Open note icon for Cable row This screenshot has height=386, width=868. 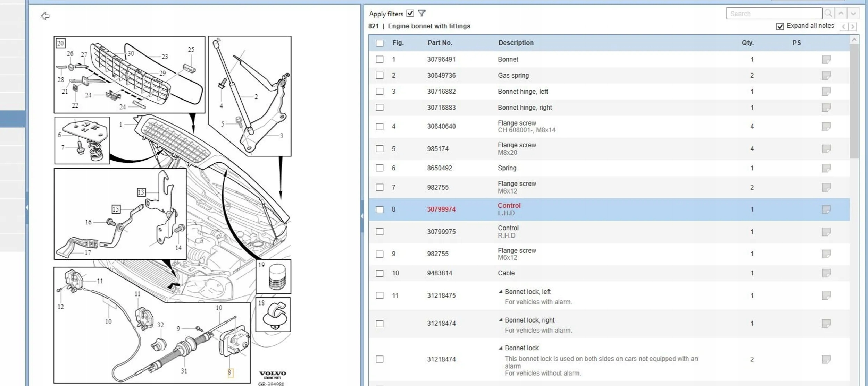coord(826,273)
